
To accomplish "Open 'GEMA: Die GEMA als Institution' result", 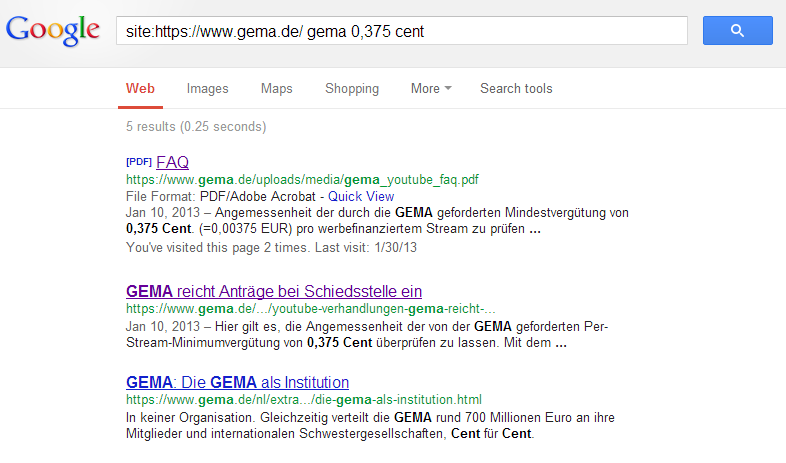I will coord(237,382).
